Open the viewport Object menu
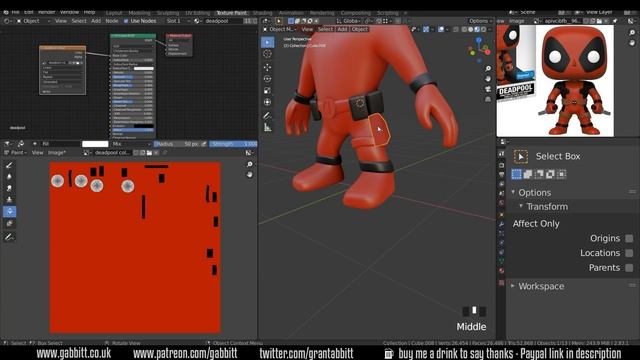This screenshot has width=640, height=360. 360,29
